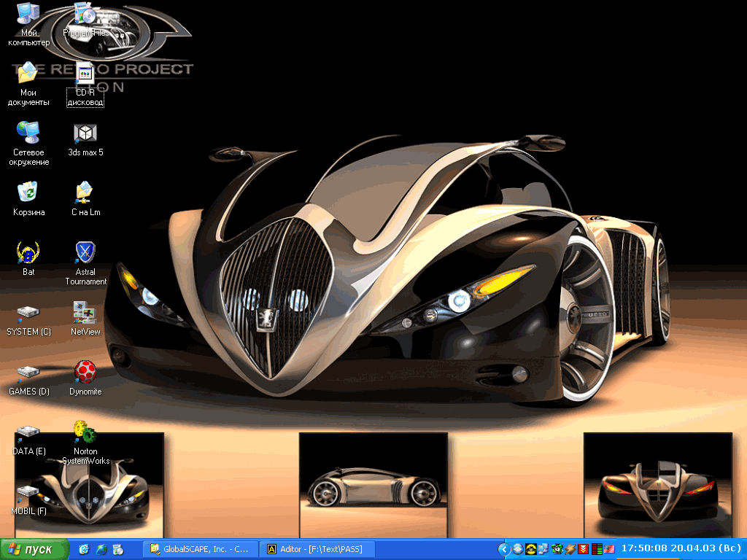Screen dimensions: 747x560
Task: Select the 3ds max 5 shortcut
Action: click(85, 139)
